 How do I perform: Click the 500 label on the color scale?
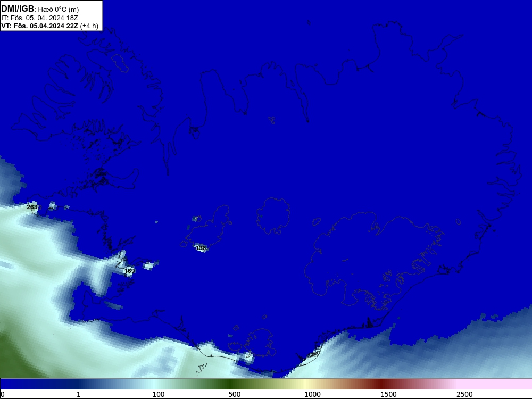click(235, 394)
